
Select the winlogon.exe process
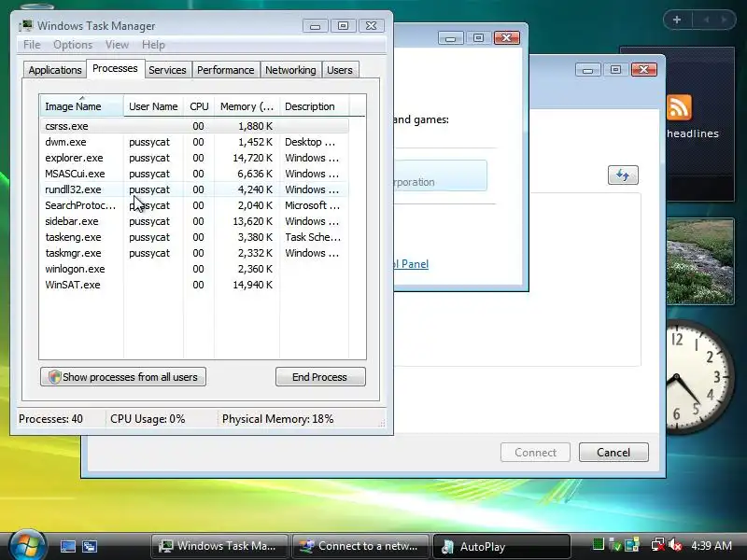coord(194,269)
